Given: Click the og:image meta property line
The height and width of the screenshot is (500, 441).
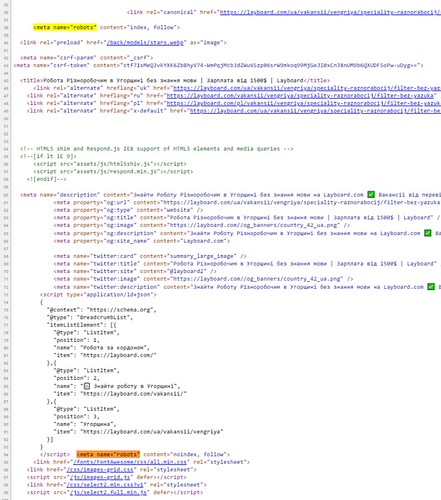Looking at the screenshot, I should (202, 225).
